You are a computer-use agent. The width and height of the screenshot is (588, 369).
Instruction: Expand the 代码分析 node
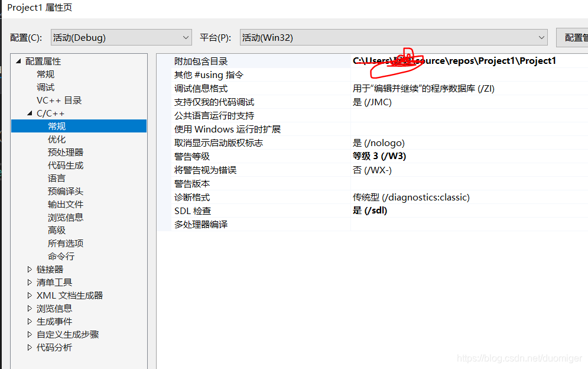(x=30, y=347)
